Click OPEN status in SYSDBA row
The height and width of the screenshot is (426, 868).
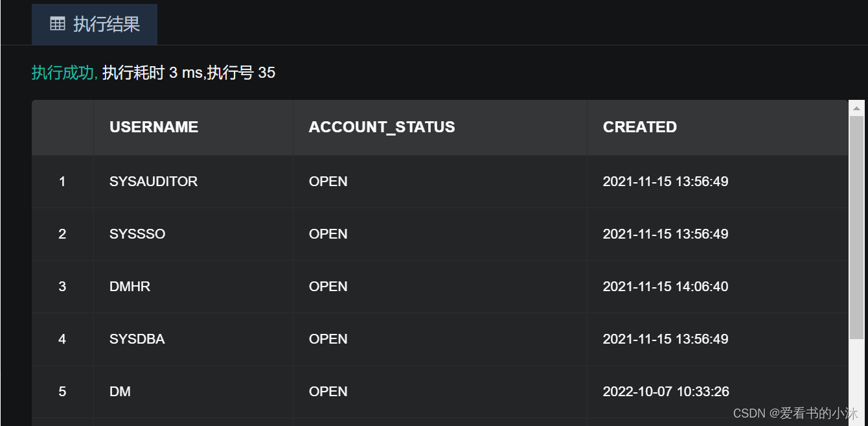click(328, 339)
